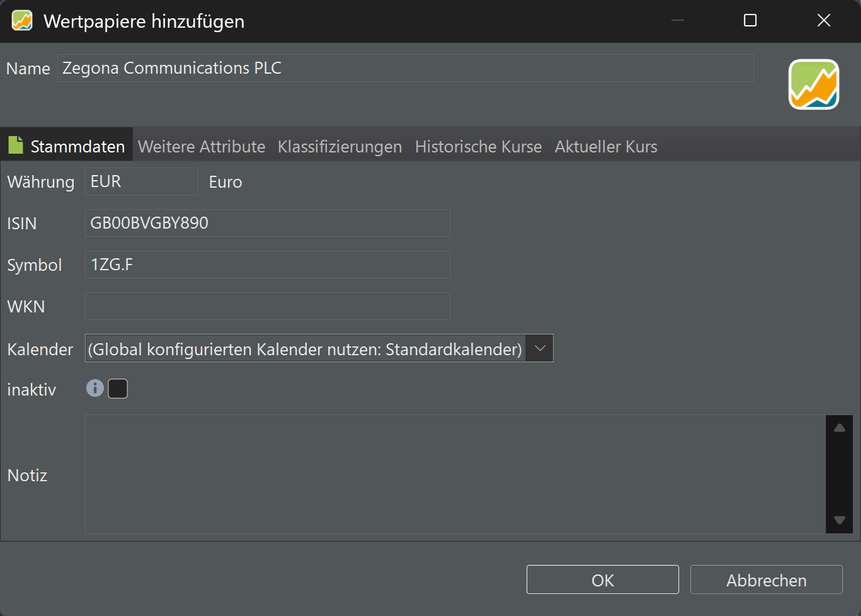Click inside the Notiz text area
This screenshot has width=861, height=616.
[x=455, y=474]
